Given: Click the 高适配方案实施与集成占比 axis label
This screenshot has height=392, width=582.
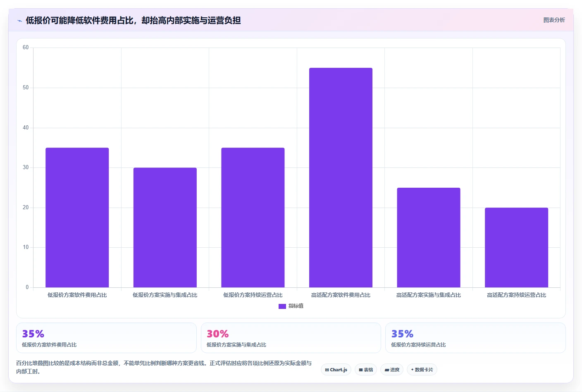Looking at the screenshot, I should [x=429, y=295].
